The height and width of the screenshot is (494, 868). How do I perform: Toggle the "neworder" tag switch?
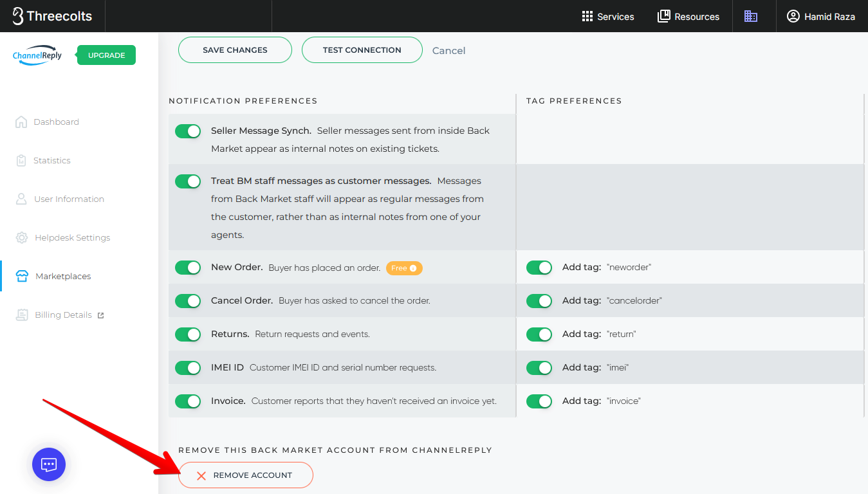tap(539, 268)
